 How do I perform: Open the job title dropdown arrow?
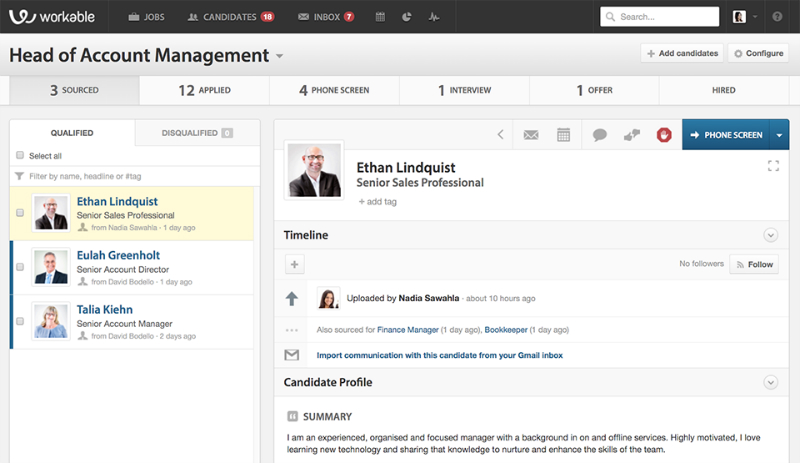coord(280,57)
